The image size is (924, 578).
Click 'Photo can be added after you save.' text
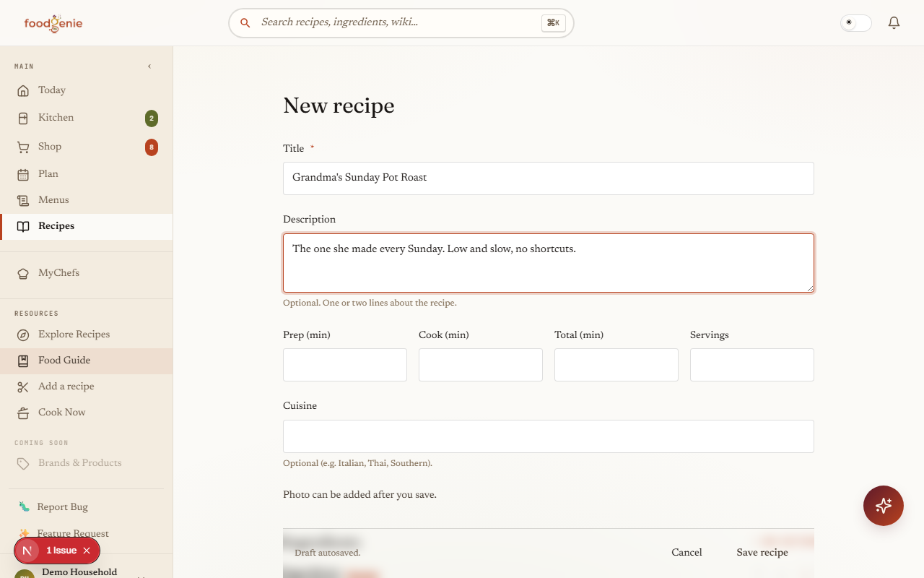[359, 495]
